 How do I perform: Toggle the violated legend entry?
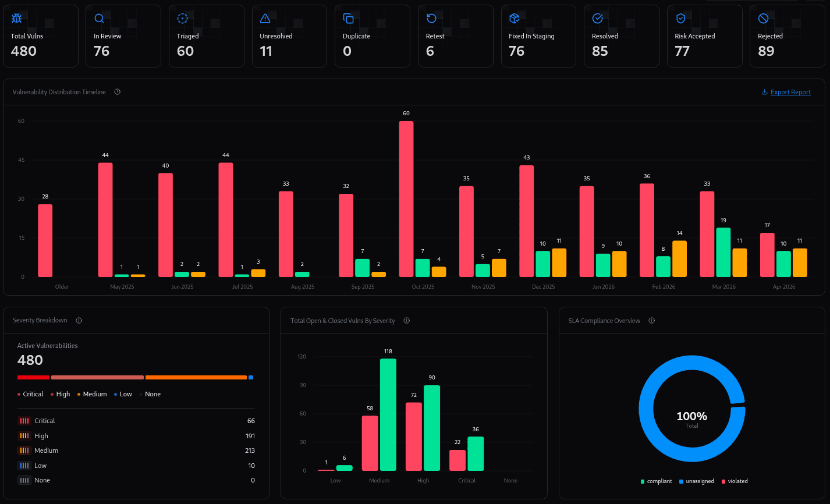(x=735, y=481)
